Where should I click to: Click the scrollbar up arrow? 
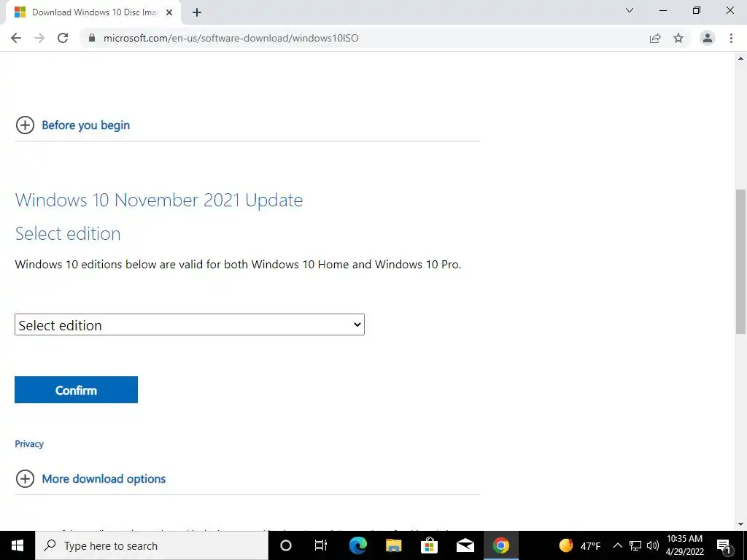coord(740,58)
